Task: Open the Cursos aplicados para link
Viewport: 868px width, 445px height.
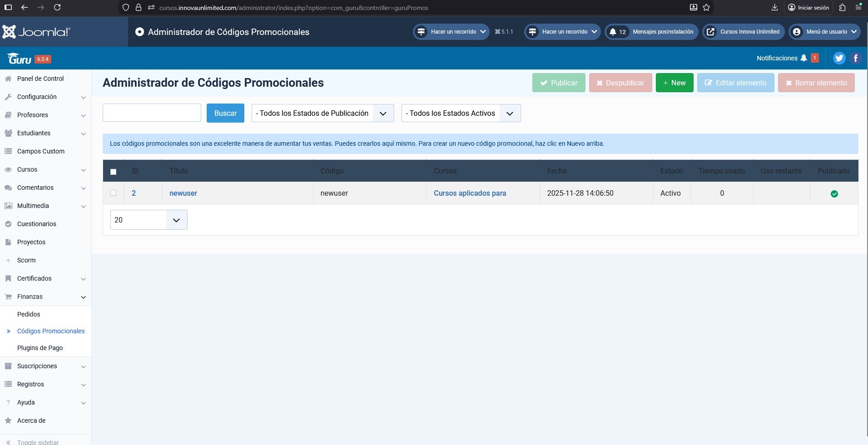Action: tap(470, 193)
